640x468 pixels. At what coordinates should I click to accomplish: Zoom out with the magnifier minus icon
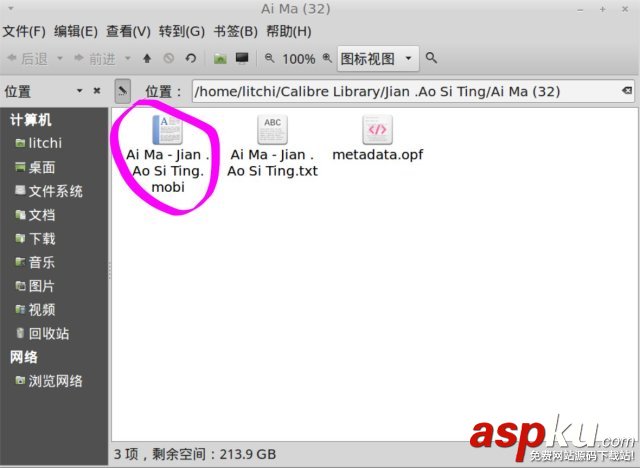(x=269, y=58)
